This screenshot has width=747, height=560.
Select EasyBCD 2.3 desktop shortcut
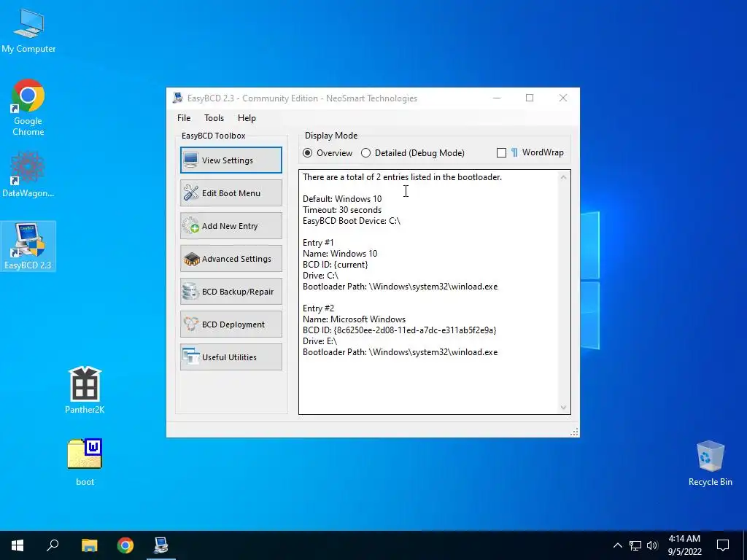28,246
